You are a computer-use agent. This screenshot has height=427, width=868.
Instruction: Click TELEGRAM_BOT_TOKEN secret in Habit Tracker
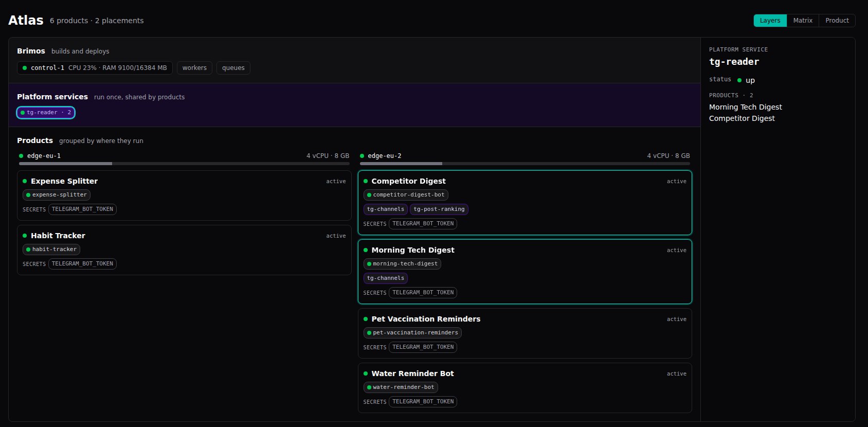point(82,264)
